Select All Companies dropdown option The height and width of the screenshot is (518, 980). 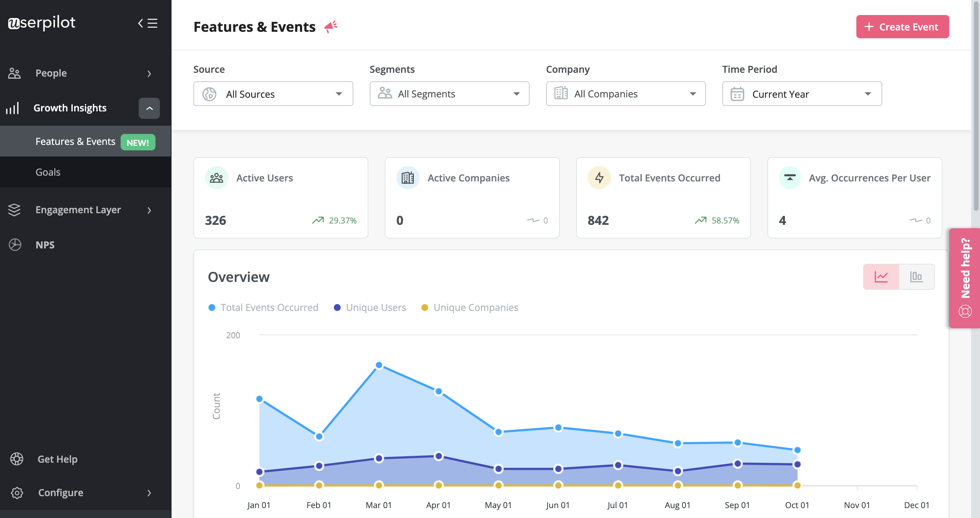[625, 93]
